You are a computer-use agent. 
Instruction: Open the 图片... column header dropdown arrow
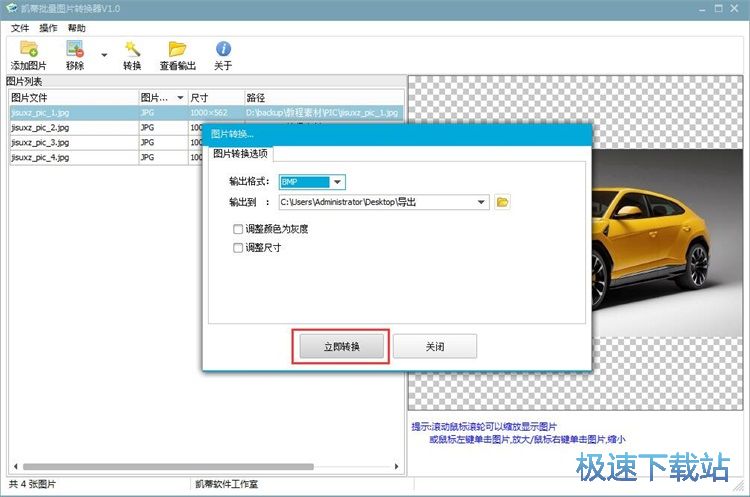tap(180, 98)
